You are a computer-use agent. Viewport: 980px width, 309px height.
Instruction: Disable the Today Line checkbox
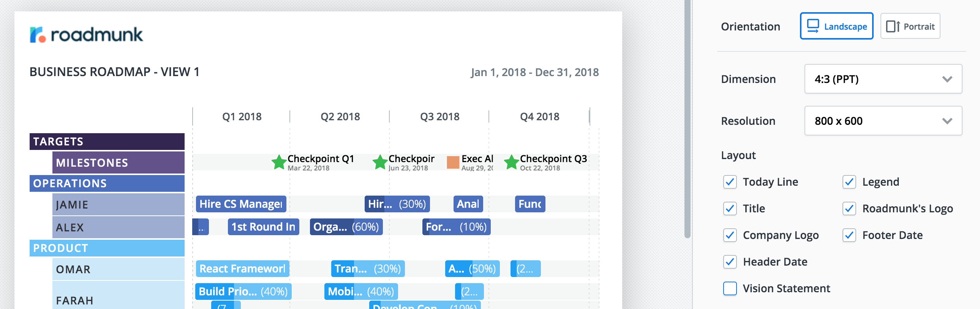[x=730, y=182]
